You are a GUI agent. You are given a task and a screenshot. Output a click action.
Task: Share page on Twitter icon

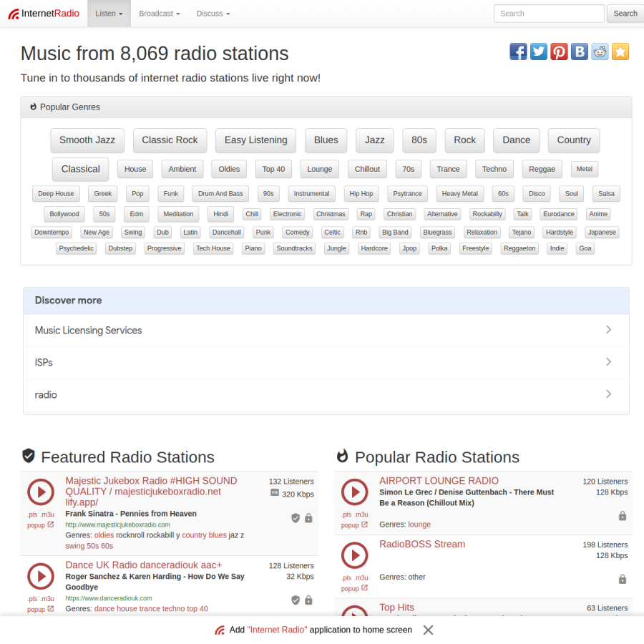point(538,52)
